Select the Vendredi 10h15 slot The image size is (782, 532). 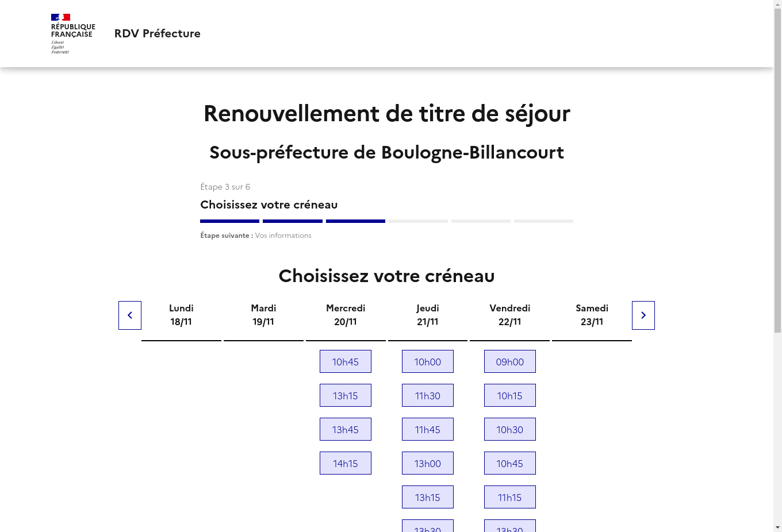pyautogui.click(x=510, y=395)
